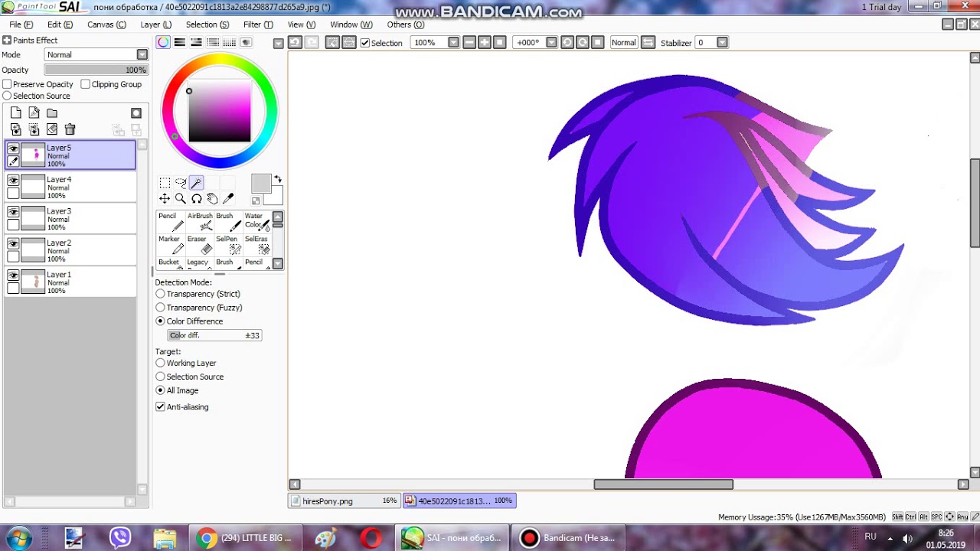Image resolution: width=980 pixels, height=551 pixels.
Task: Clear the layer with eraser-page icon
Action: point(52,130)
